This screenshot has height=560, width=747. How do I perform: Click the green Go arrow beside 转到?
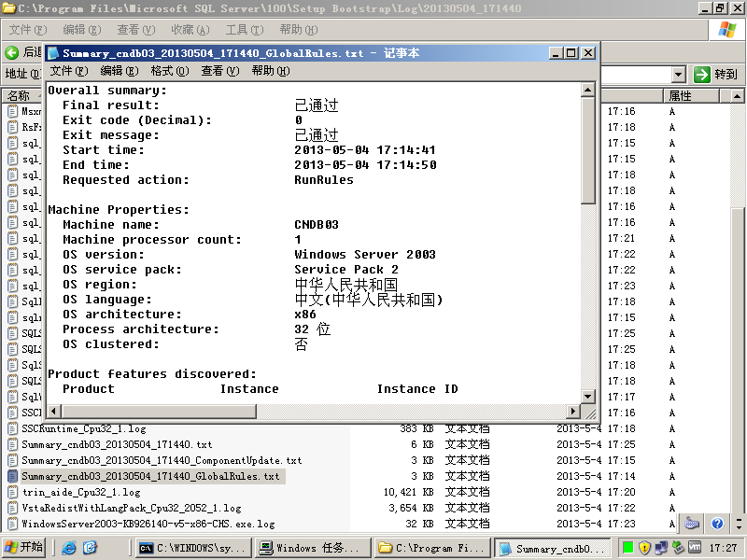pyautogui.click(x=702, y=75)
